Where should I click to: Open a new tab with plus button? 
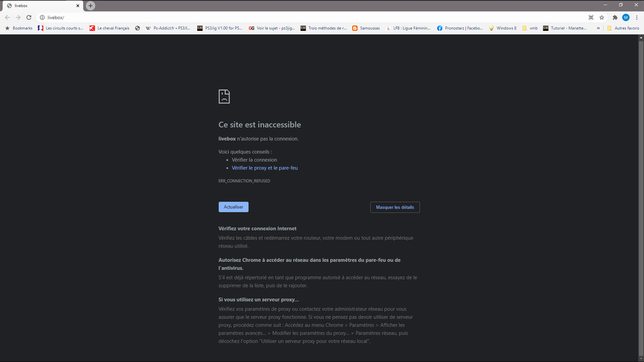(x=90, y=6)
